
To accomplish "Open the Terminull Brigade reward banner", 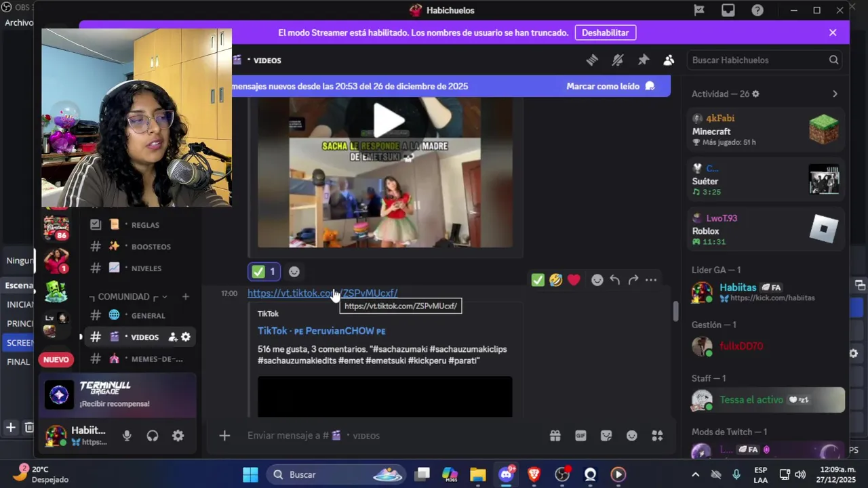I will 118,394.
